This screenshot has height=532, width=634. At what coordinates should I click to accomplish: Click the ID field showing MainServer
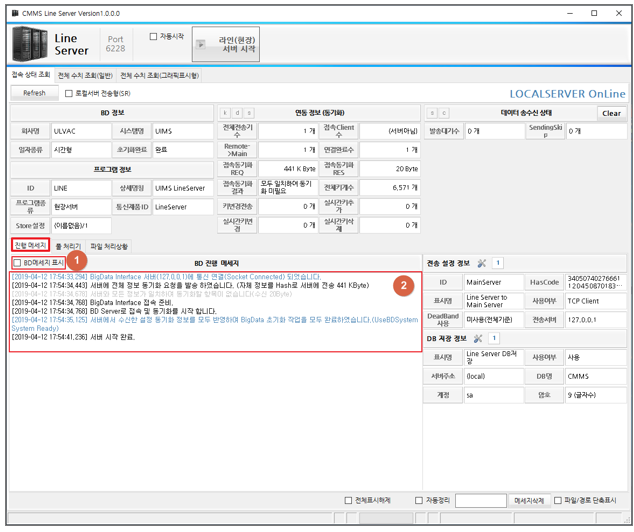point(493,282)
